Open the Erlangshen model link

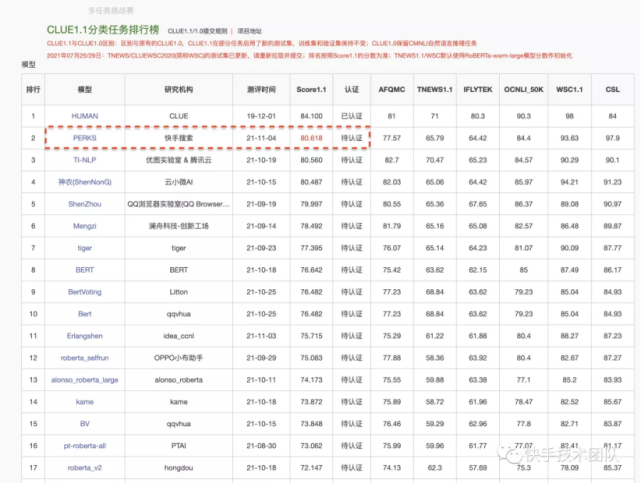point(85,336)
